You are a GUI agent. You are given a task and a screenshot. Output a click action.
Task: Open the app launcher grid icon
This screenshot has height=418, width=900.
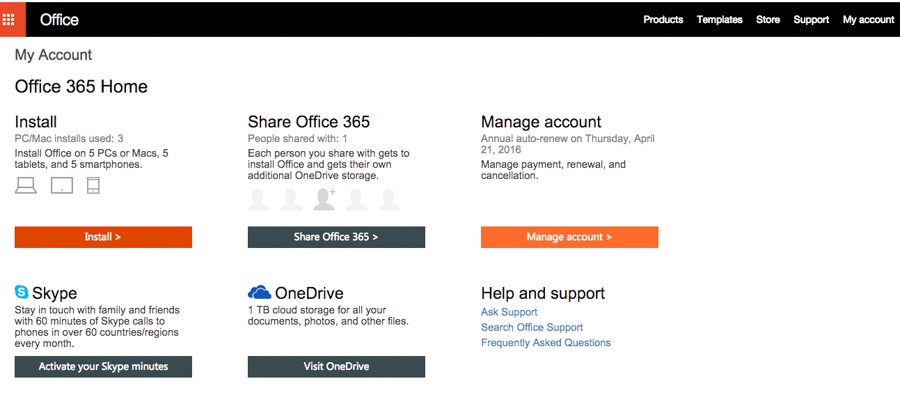coord(8,20)
